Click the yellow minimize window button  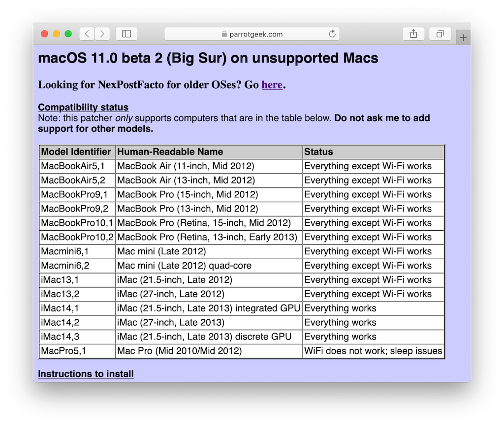56,34
